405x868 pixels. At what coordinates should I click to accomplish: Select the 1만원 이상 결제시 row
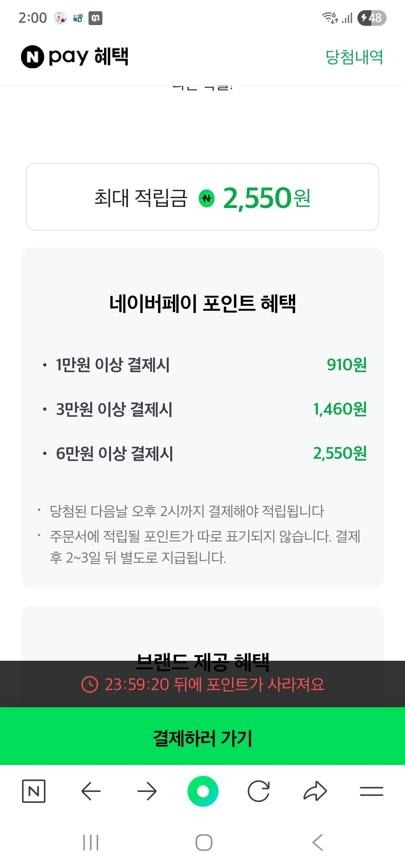pos(202,365)
